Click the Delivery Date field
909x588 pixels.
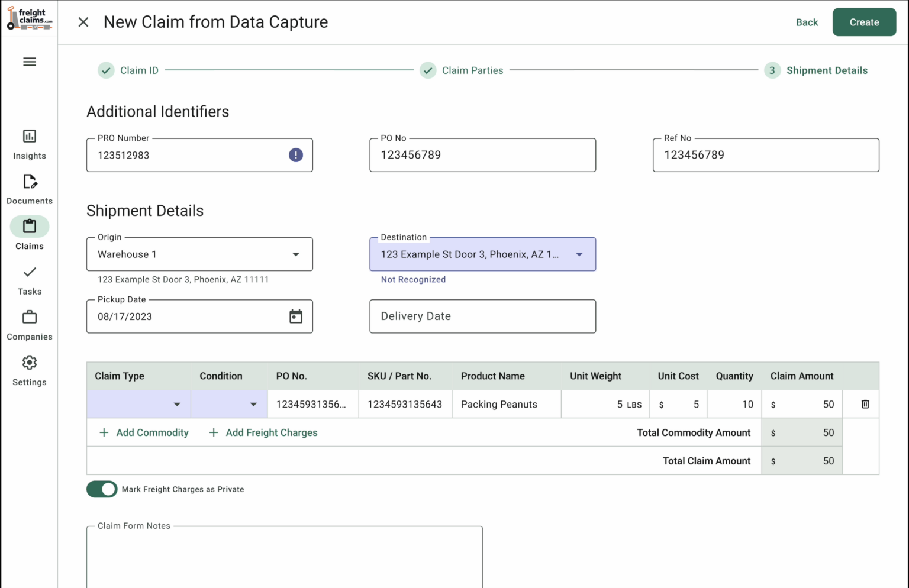[x=482, y=316]
